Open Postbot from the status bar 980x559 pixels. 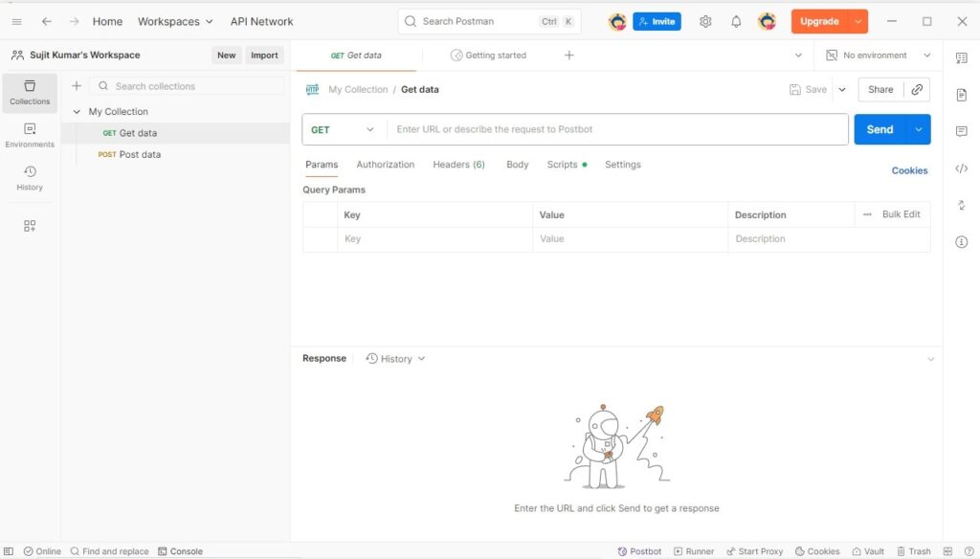(639, 551)
